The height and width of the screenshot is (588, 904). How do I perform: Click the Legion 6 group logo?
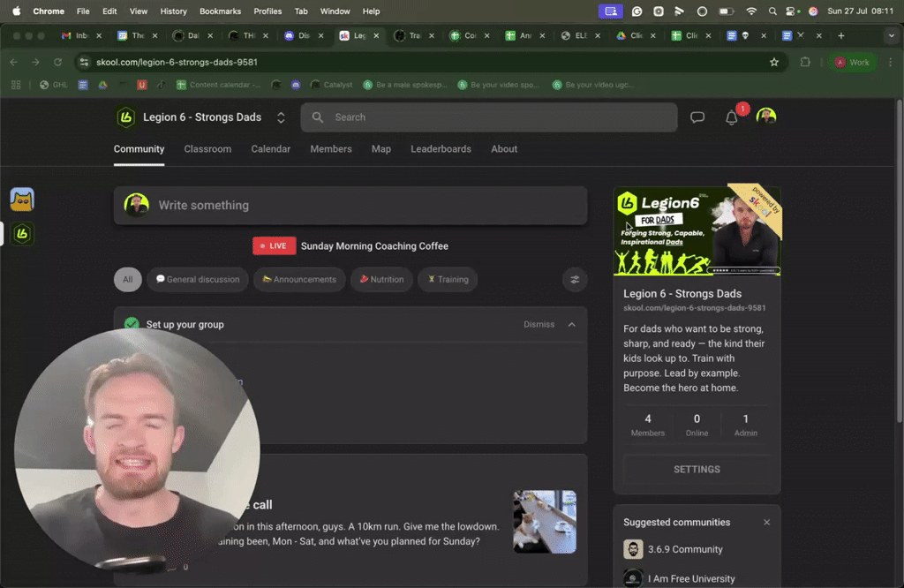(x=125, y=117)
